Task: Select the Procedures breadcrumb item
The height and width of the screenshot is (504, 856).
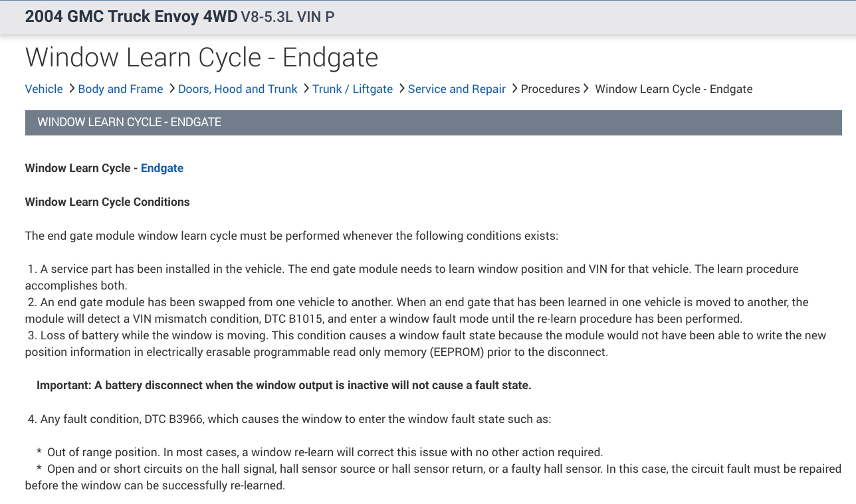Action: point(550,89)
